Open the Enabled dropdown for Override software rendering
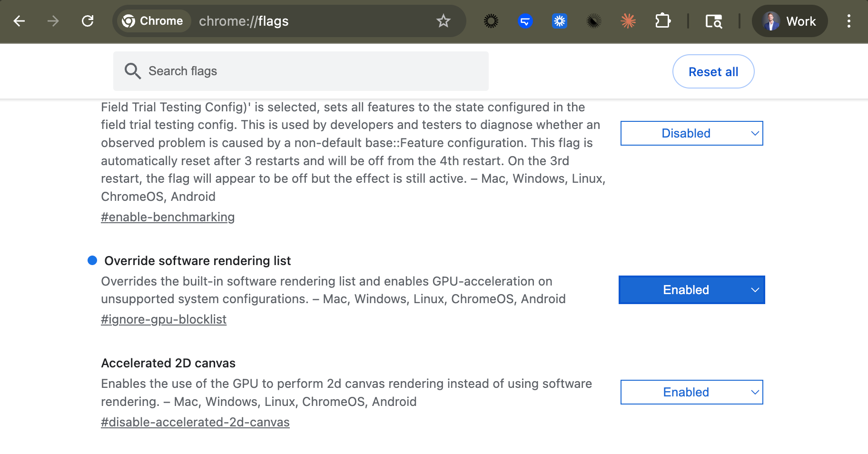 (691, 290)
